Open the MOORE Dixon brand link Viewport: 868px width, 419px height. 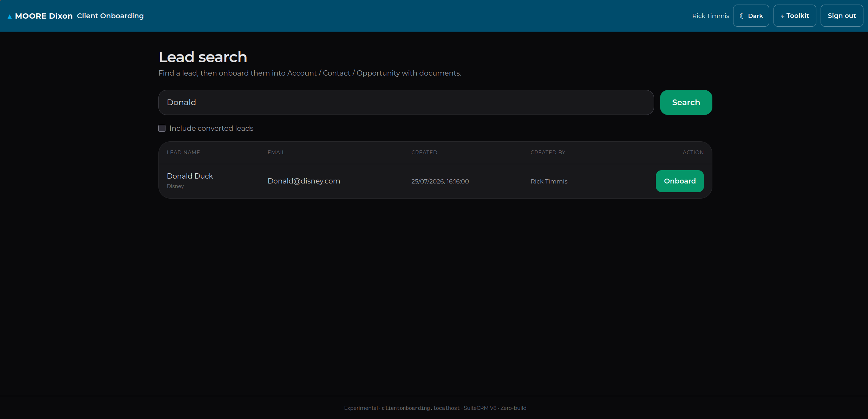point(40,16)
